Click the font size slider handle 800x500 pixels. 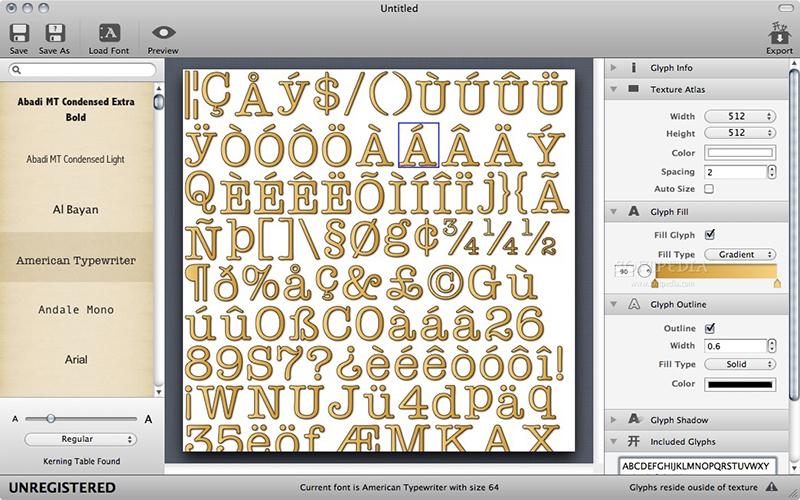[51, 418]
